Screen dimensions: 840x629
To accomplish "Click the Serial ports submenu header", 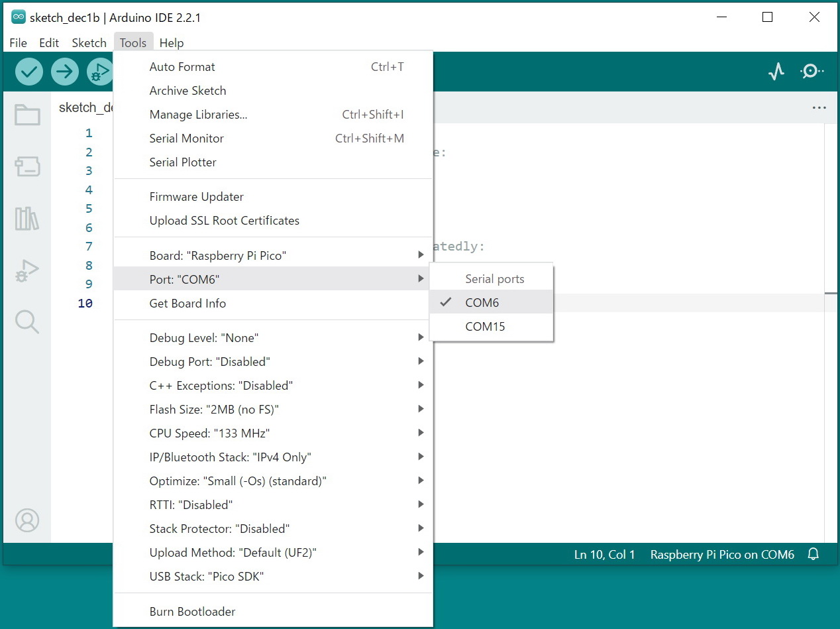I will coord(495,278).
